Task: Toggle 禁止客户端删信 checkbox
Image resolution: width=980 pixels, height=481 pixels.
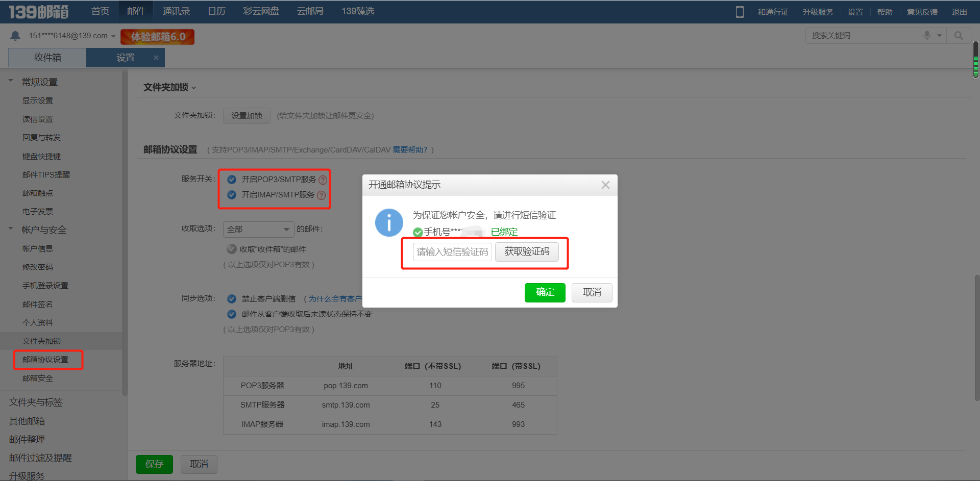Action: (x=232, y=299)
